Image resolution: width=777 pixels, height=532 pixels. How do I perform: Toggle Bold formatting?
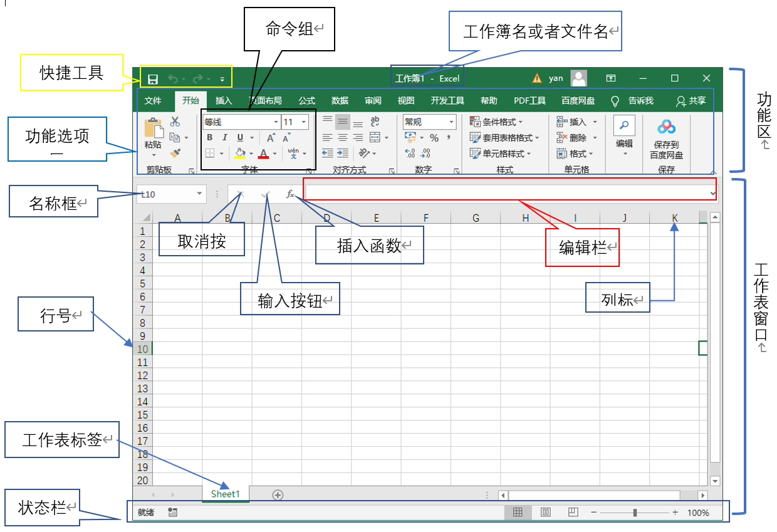pos(210,138)
